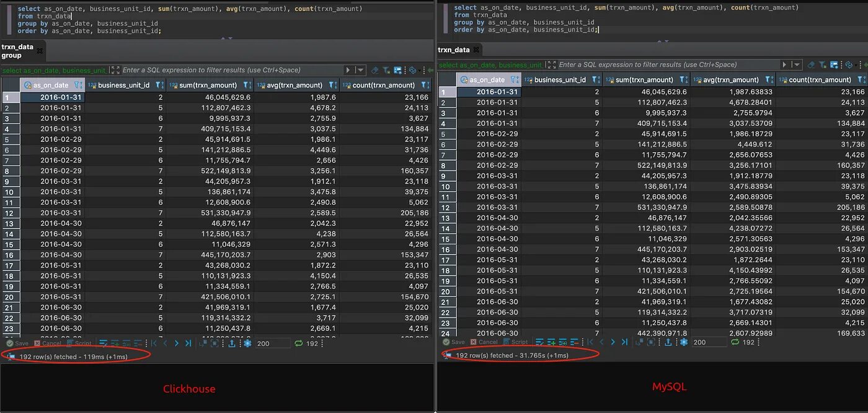Close the trxn_data tab in MySQL panel
The image size is (868, 413).
coord(476,50)
